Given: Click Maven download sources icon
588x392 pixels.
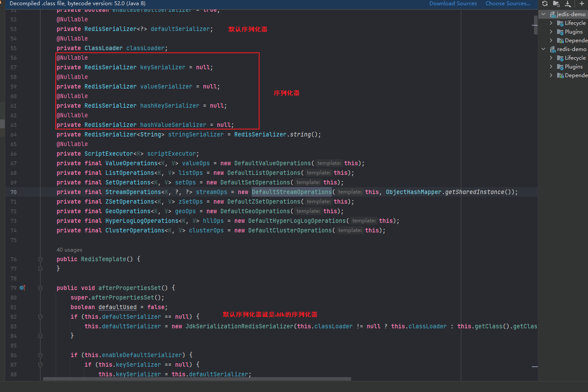Looking at the screenshot, I should pyautogui.click(x=568, y=3).
